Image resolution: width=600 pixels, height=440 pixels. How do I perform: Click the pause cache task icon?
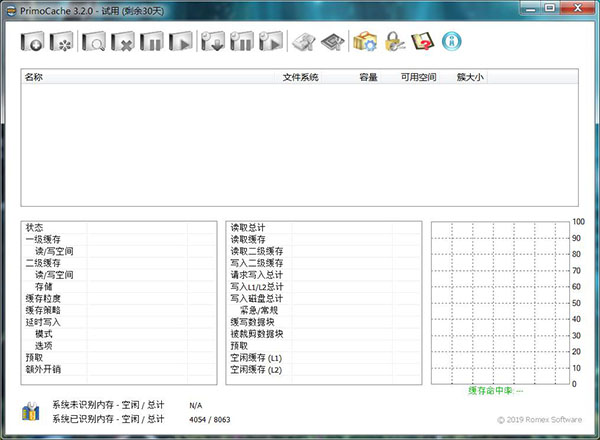coord(152,41)
